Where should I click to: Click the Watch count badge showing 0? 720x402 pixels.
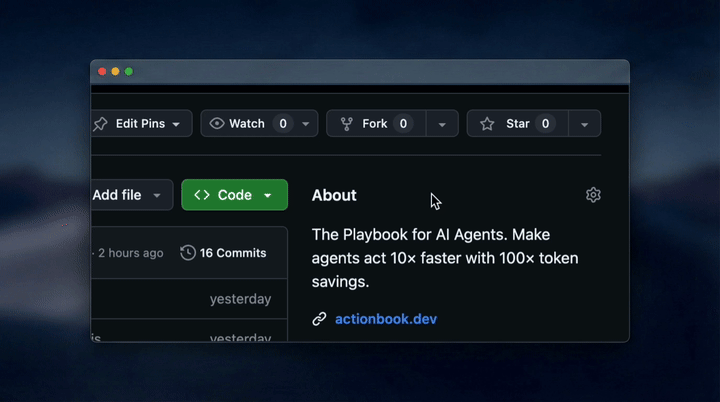tap(283, 124)
